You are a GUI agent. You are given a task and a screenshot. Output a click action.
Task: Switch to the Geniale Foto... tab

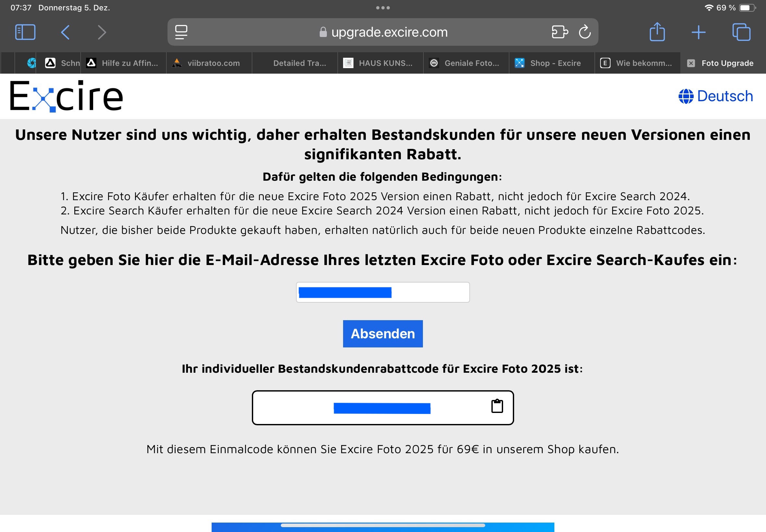click(x=466, y=63)
